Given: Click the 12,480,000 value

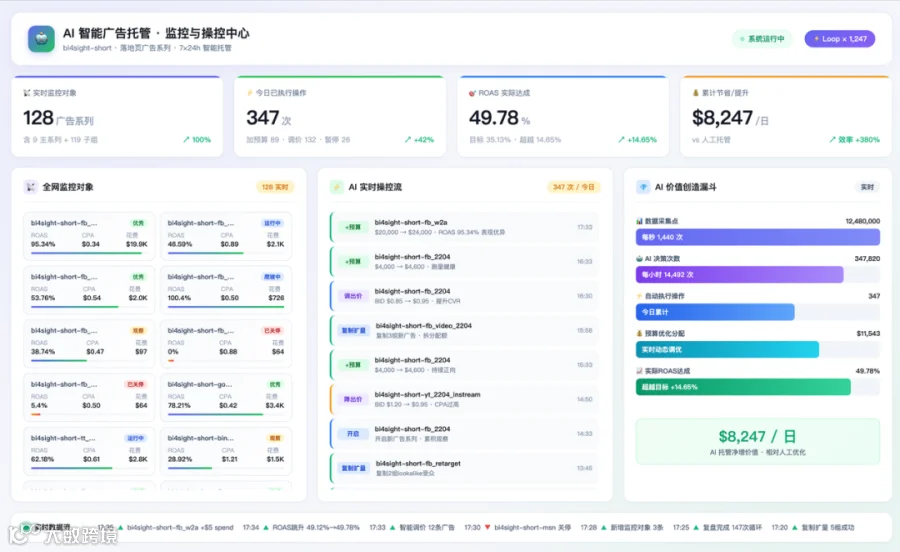Looking at the screenshot, I should 862,221.
